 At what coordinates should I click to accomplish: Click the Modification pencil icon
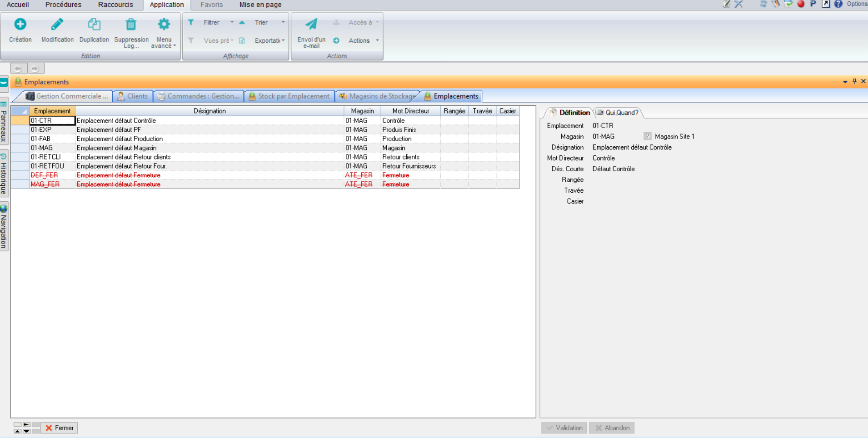57,25
